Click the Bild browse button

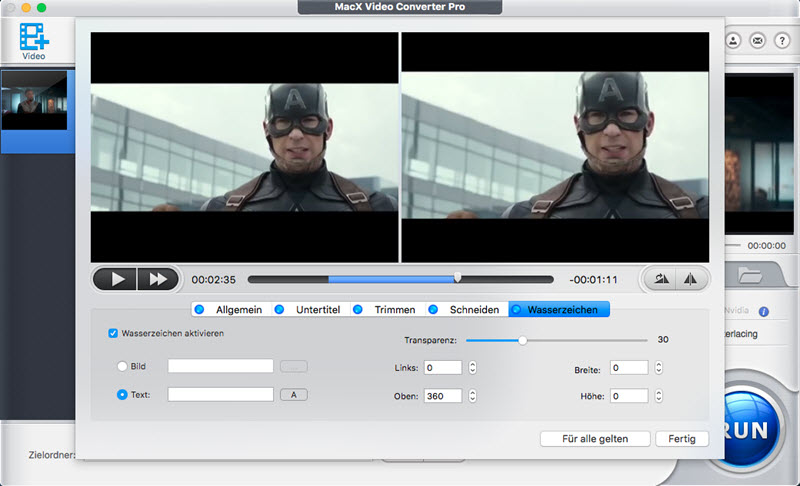(293, 366)
